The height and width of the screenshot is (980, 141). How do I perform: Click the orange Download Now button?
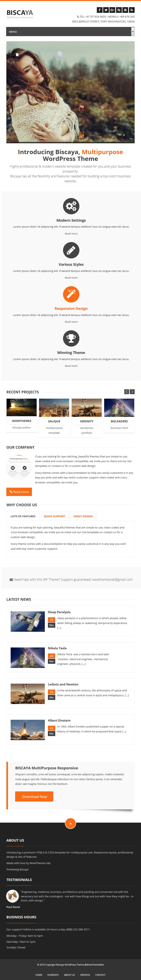pyautogui.click(x=34, y=796)
